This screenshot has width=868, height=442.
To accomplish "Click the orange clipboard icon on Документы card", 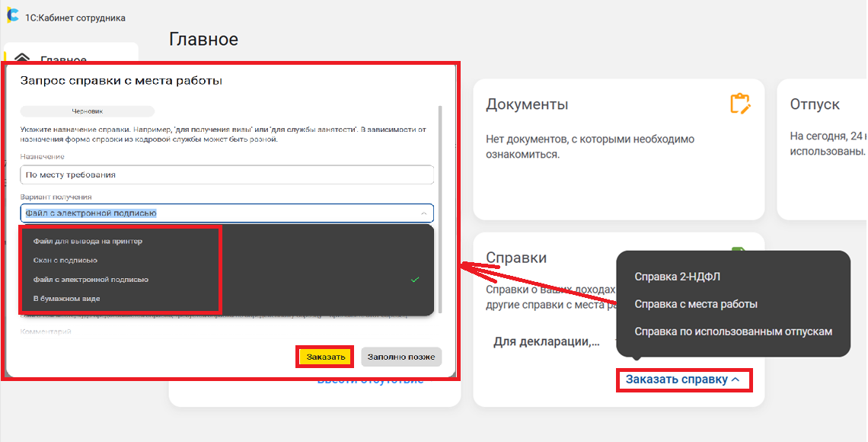I will tap(739, 104).
